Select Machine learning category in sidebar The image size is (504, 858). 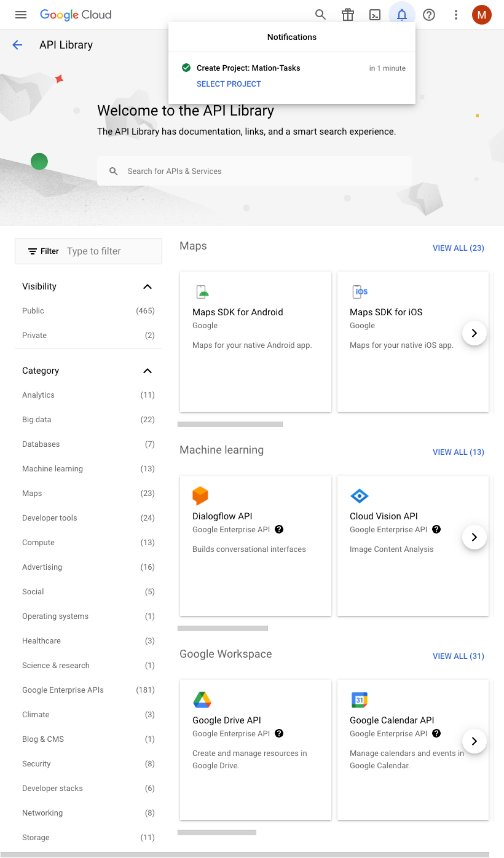click(x=89, y=469)
